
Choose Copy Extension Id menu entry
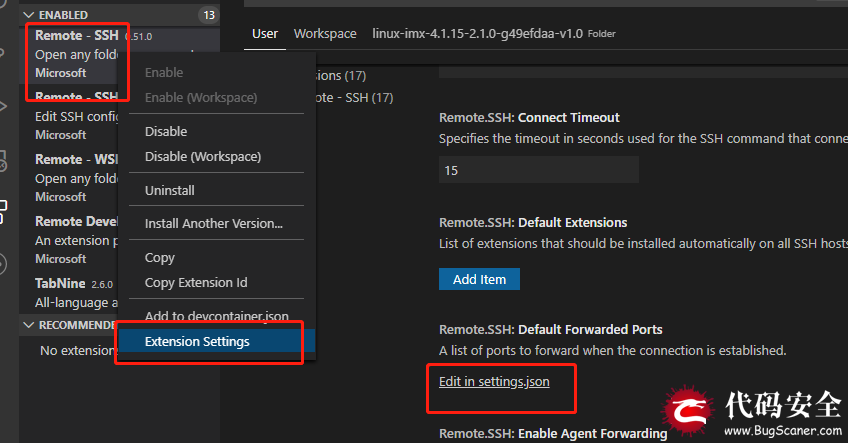tap(196, 282)
